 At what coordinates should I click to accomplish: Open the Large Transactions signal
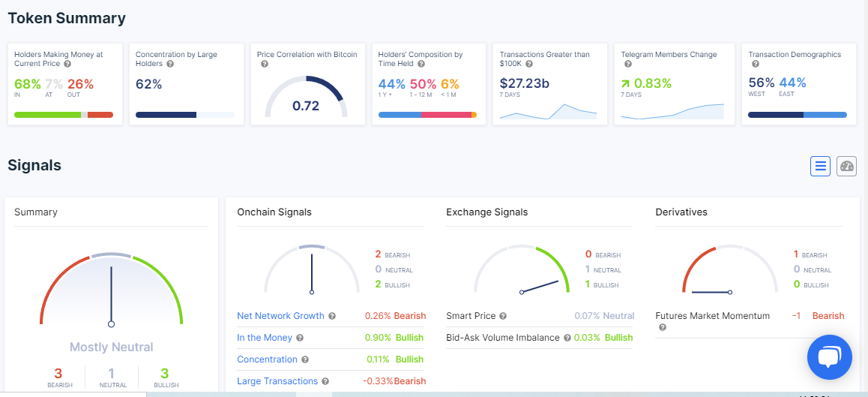click(277, 381)
